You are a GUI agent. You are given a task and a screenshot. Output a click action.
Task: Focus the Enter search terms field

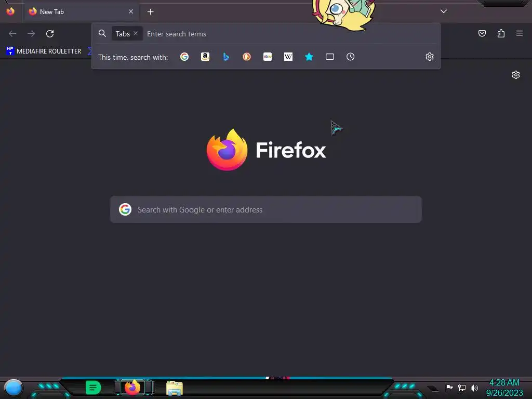point(291,34)
